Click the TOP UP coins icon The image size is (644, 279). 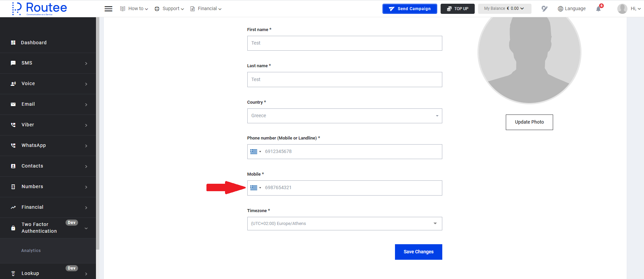click(x=449, y=9)
